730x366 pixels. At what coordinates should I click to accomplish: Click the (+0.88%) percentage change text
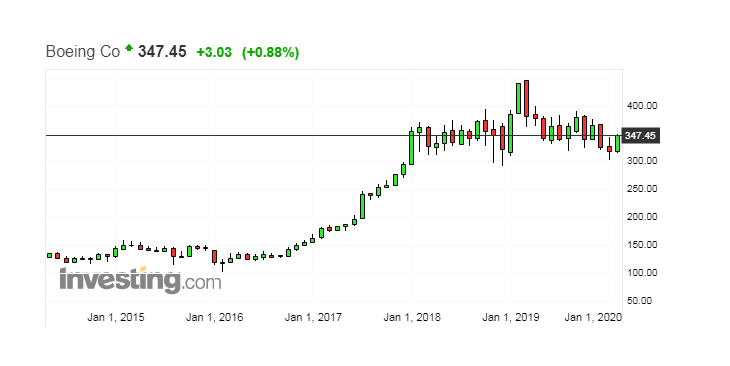coord(270,52)
